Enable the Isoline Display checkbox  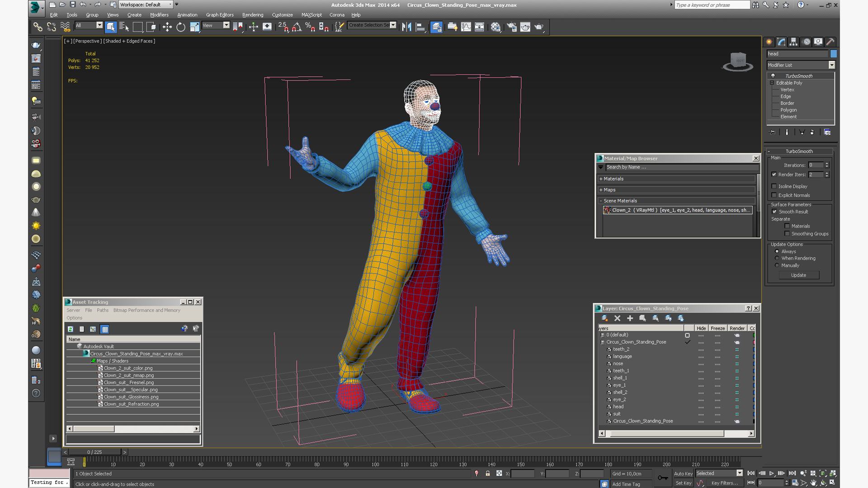(774, 186)
